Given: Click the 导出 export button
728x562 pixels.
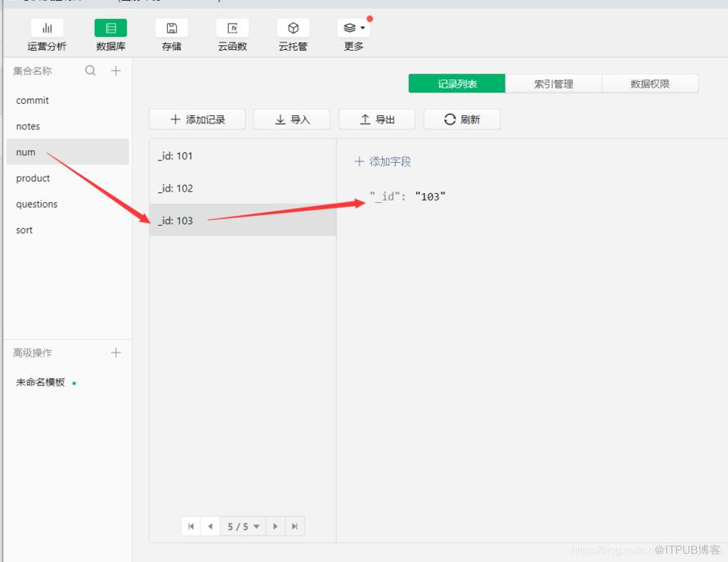Looking at the screenshot, I should (377, 119).
